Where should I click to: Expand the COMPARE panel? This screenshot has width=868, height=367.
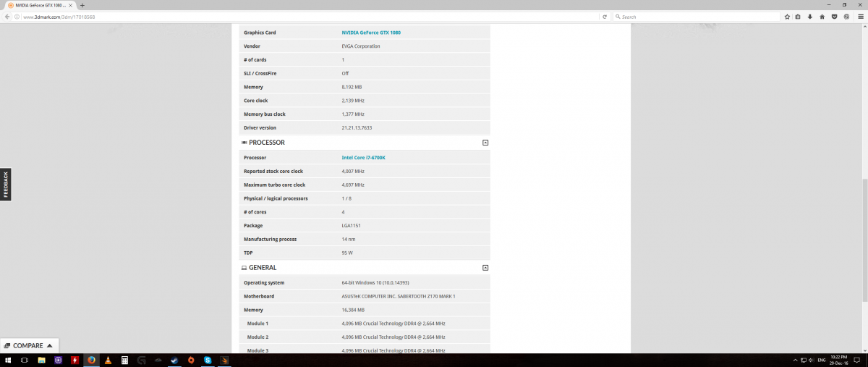tap(29, 345)
